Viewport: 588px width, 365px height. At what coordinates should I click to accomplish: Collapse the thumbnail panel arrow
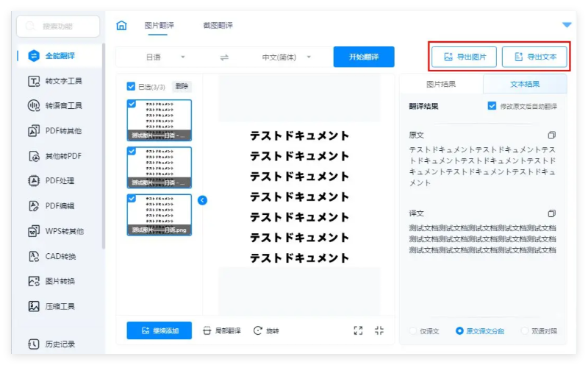coord(203,200)
